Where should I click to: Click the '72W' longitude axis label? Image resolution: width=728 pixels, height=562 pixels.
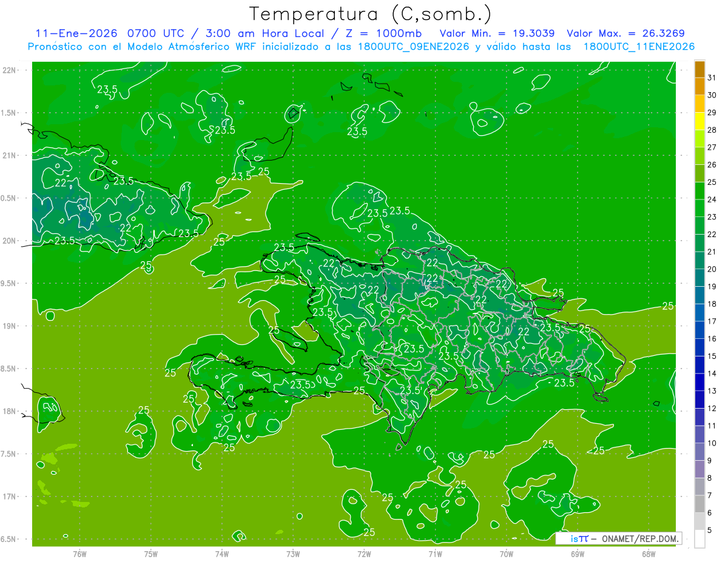364,554
